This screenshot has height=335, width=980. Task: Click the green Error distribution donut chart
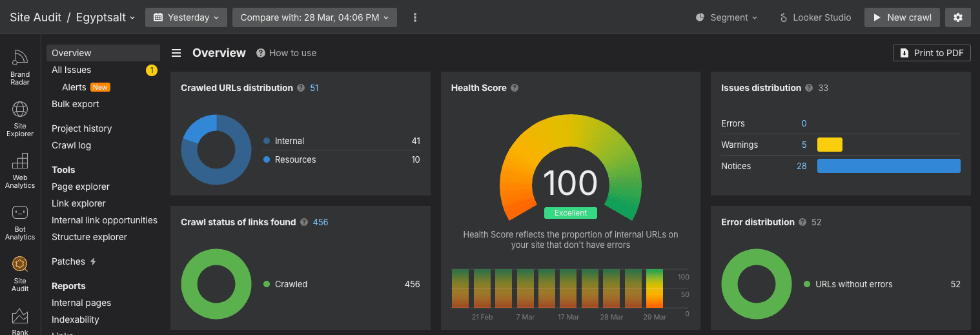[x=756, y=284]
